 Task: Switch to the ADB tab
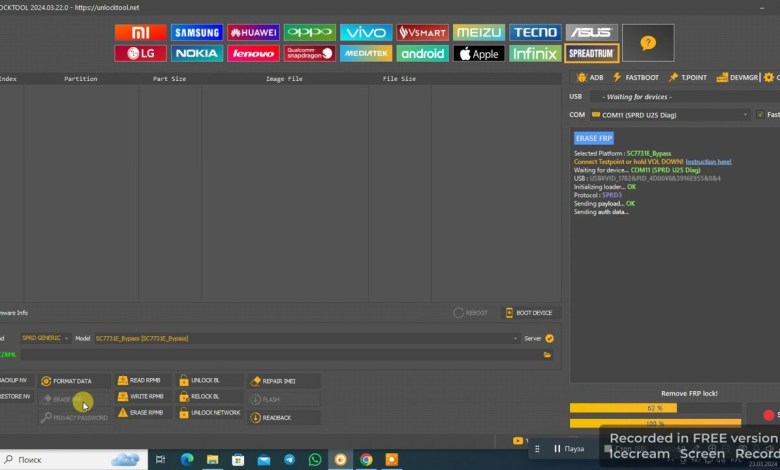(589, 77)
